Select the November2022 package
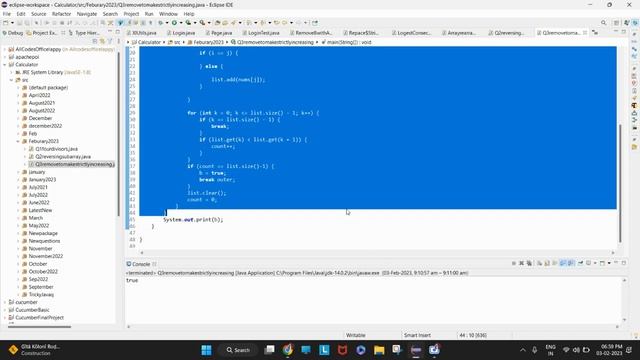 pyautogui.click(x=45, y=256)
